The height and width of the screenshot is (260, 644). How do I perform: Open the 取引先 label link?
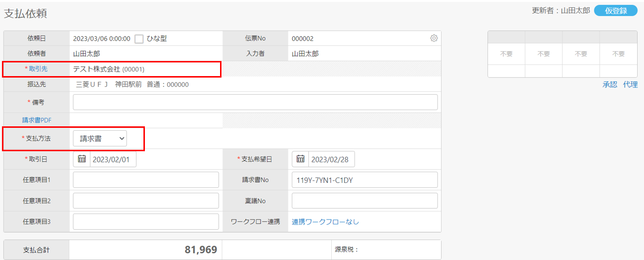coord(38,69)
